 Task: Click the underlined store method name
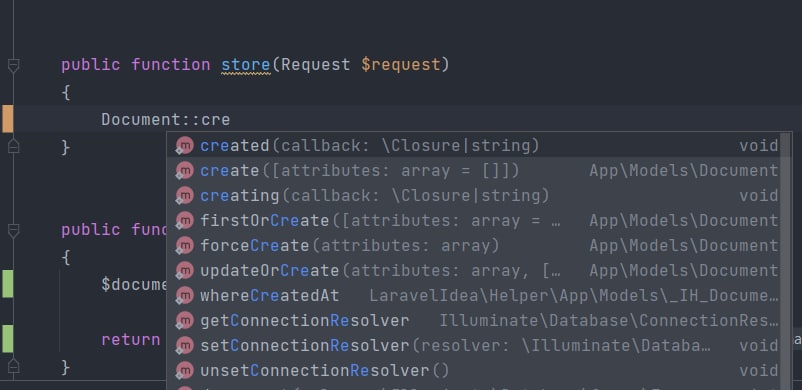click(246, 65)
